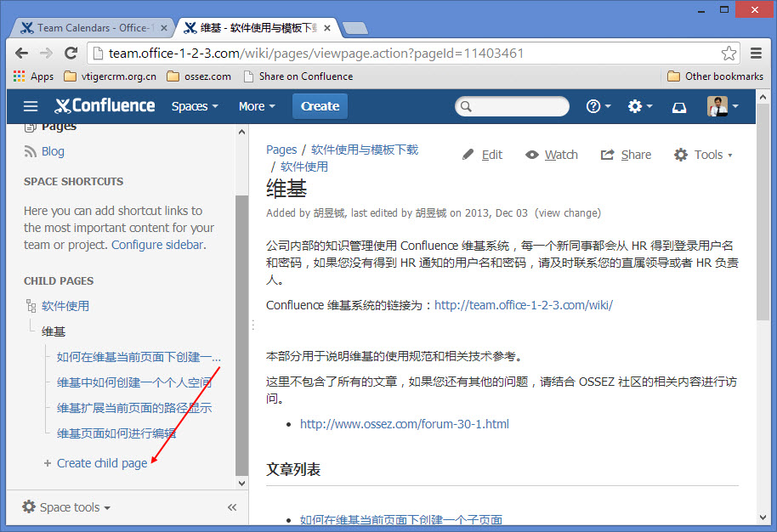Click the Confluence logo
777x532 pixels.
coord(105,105)
